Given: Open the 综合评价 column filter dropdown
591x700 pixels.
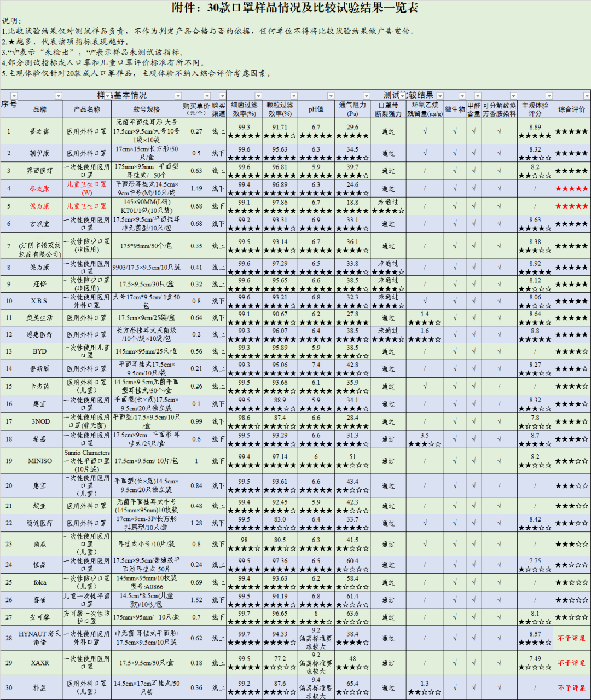Looking at the screenshot, I should pos(586,96).
